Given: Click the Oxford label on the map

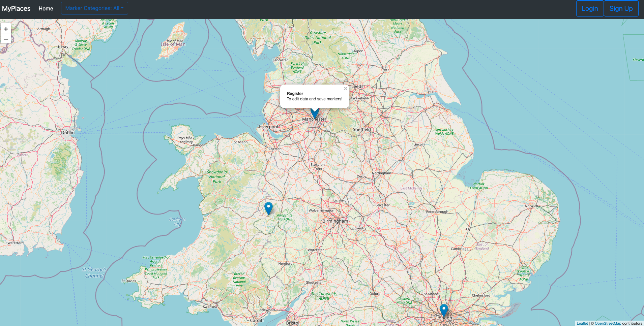Looking at the screenshot, I should [x=375, y=294].
